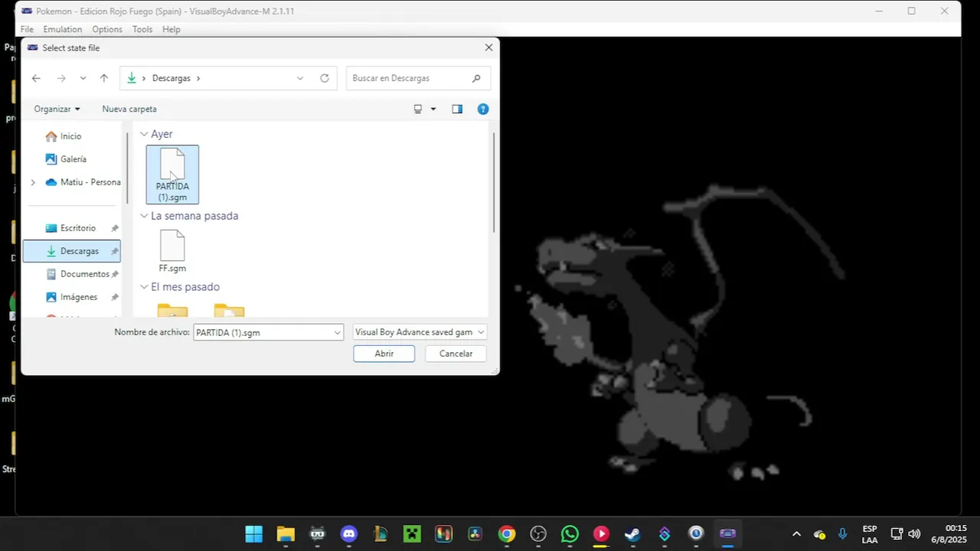This screenshot has height=551, width=980.
Task: Open the Tools menu
Action: [x=142, y=29]
